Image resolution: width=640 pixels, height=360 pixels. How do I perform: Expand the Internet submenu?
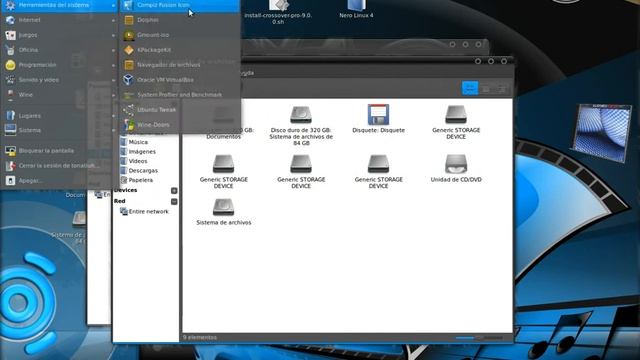click(60, 20)
